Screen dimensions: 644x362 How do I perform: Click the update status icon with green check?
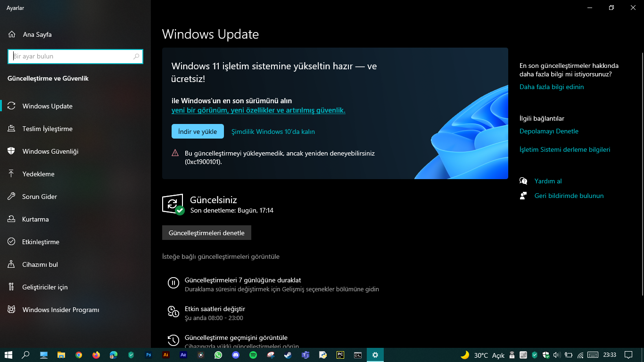pyautogui.click(x=173, y=204)
